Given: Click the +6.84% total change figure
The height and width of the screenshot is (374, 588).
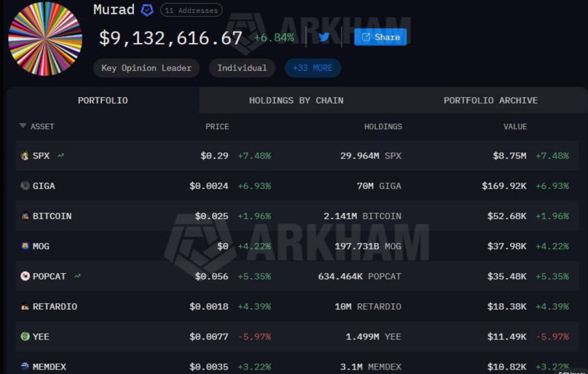Looking at the screenshot, I should point(274,38).
